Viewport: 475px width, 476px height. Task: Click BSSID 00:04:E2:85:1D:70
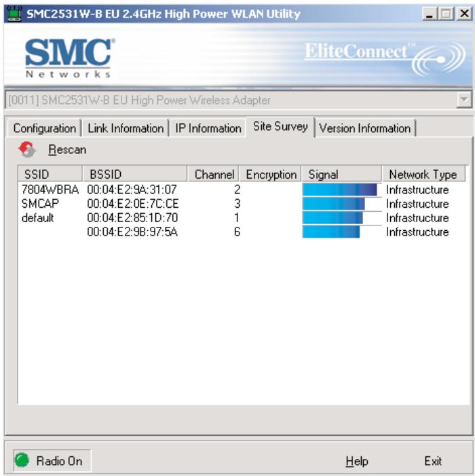[132, 218]
